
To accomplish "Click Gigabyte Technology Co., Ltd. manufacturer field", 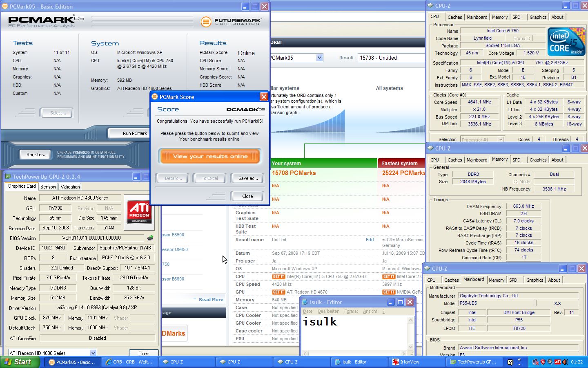I will [518, 296].
